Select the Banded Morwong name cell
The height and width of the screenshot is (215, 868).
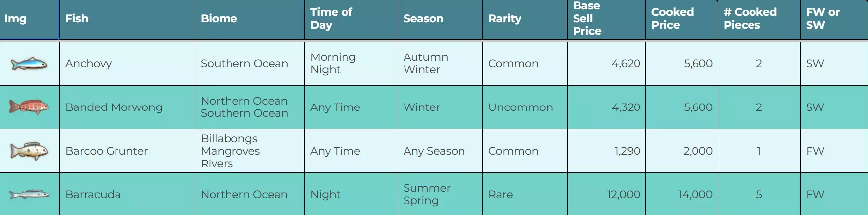pyautogui.click(x=114, y=107)
